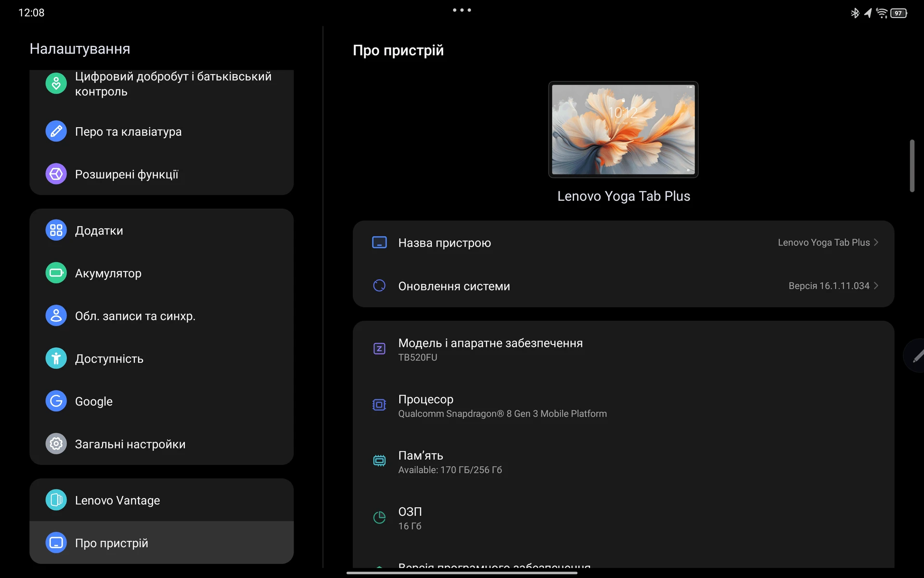Screen dimensions: 924x578
Task: Open Акумулятор settings
Action: (x=162, y=273)
